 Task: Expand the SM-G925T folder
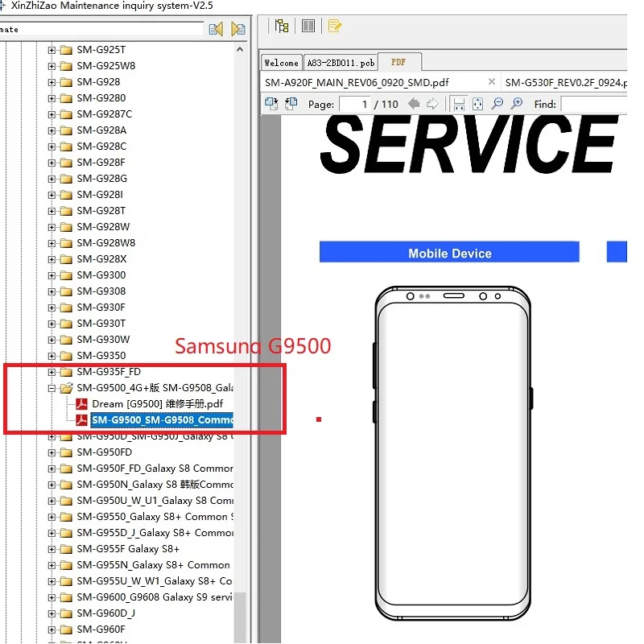click(x=52, y=50)
